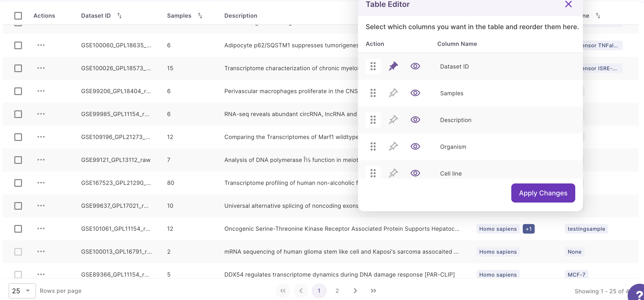Go to first page of results
Screen dimensions: 644x300
coord(283,291)
